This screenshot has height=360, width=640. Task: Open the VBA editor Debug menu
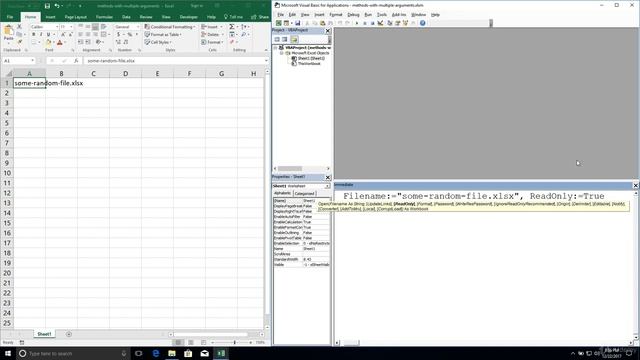[353, 15]
